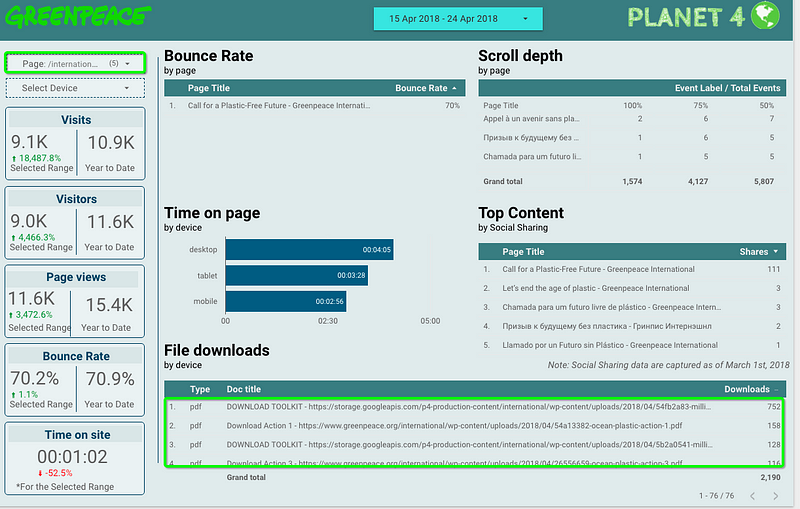
Task: Click the 100% scroll depth column label
Action: (x=633, y=106)
